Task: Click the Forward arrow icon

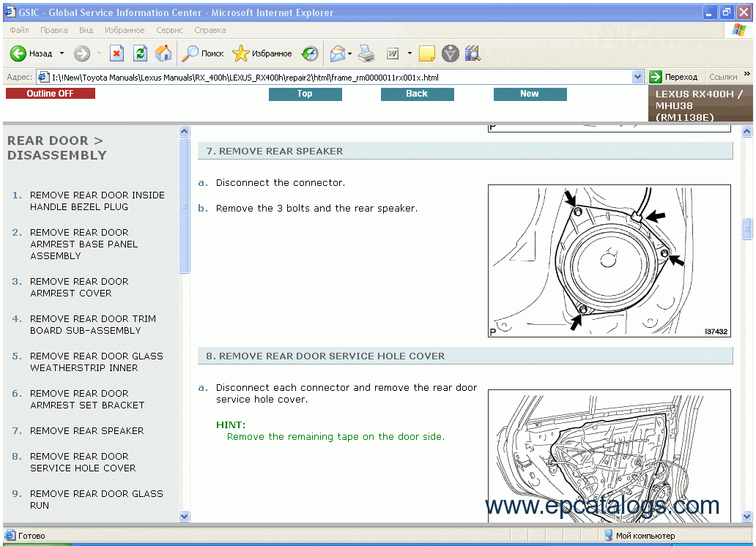Action: click(82, 53)
